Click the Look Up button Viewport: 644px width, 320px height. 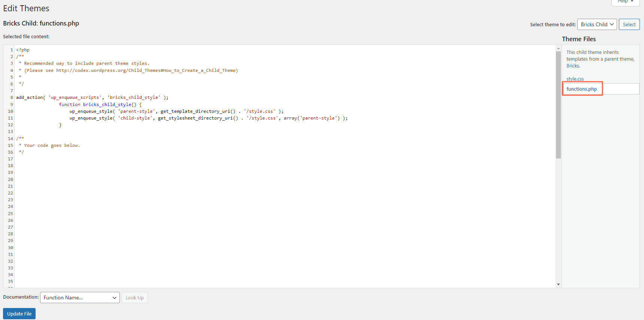134,298
